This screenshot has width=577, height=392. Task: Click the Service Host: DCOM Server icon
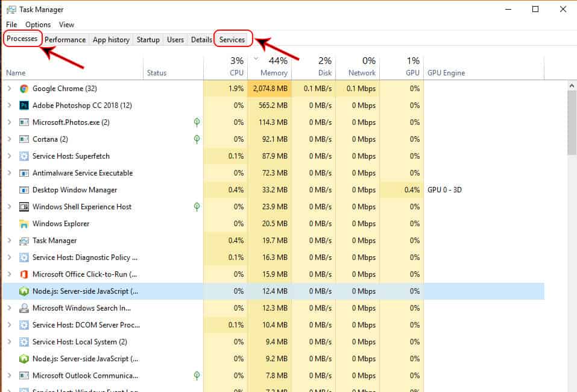[24, 325]
